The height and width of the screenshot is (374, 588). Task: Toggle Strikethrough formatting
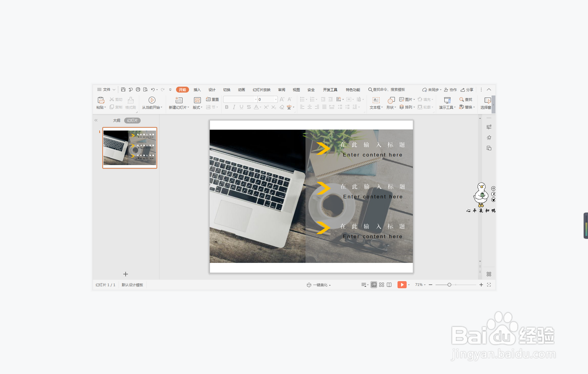click(x=249, y=107)
